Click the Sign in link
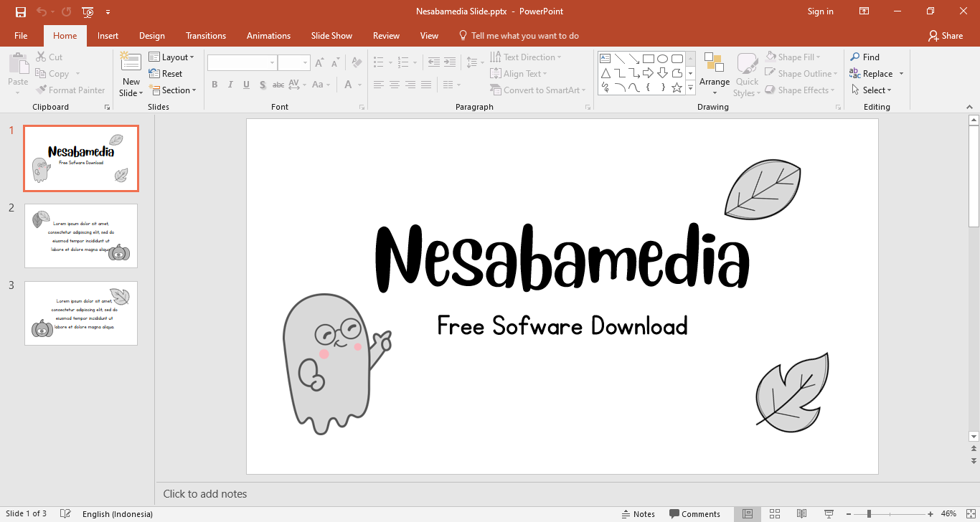The height and width of the screenshot is (522, 980). [820, 11]
